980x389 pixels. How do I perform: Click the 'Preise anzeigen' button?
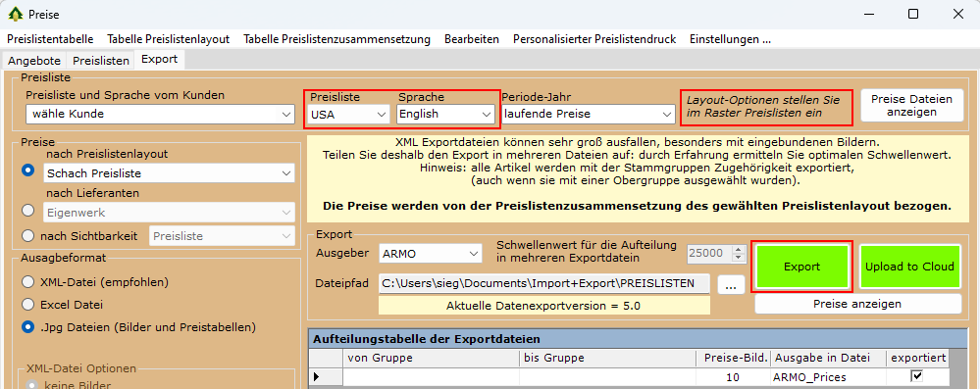coord(857,304)
